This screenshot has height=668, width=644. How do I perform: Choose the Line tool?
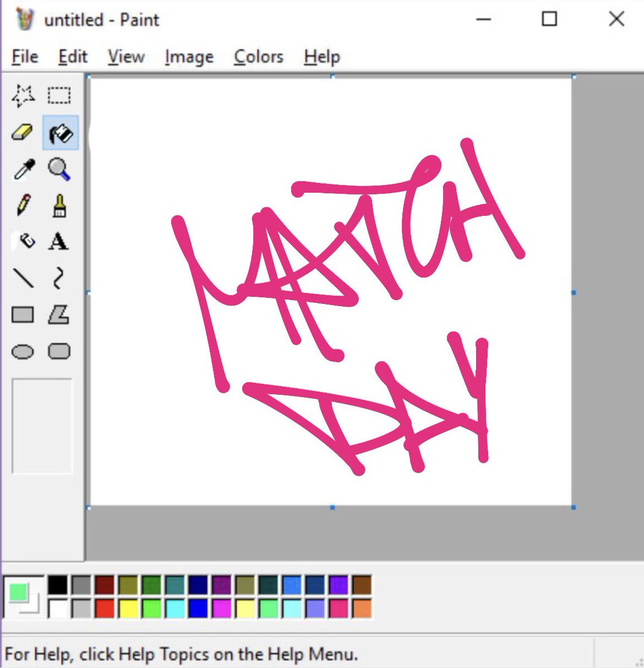pyautogui.click(x=23, y=278)
